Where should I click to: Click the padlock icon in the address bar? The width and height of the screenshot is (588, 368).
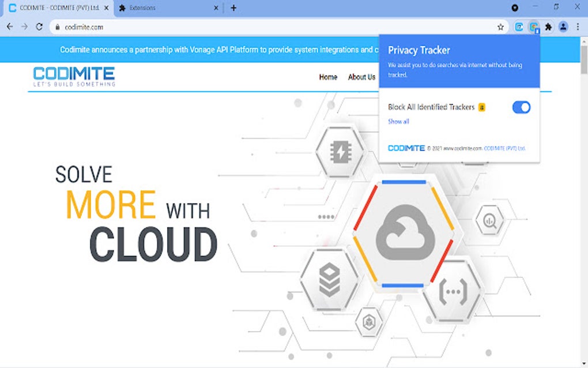click(57, 27)
